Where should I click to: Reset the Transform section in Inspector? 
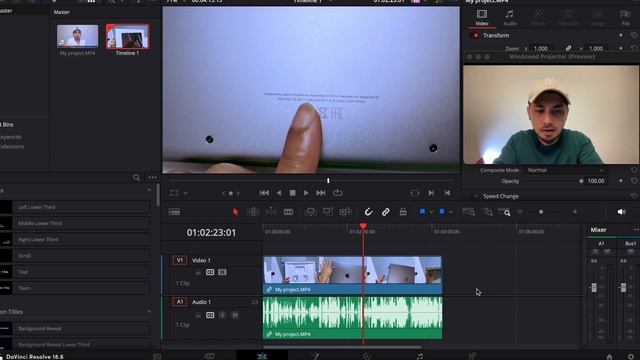point(634,36)
